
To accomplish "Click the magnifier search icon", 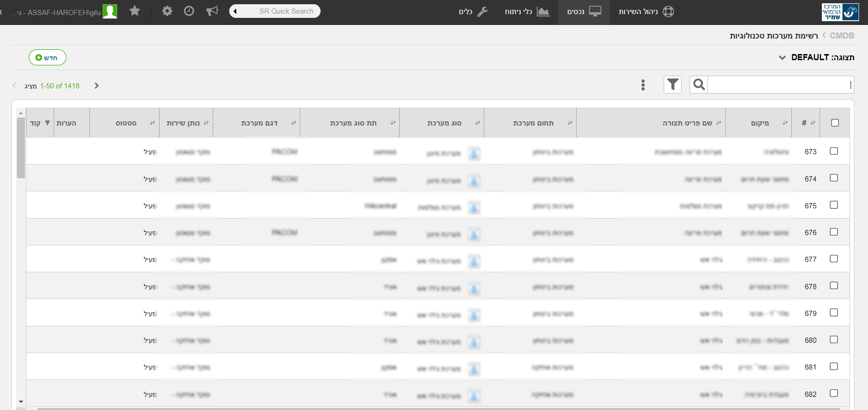I will click(x=699, y=85).
